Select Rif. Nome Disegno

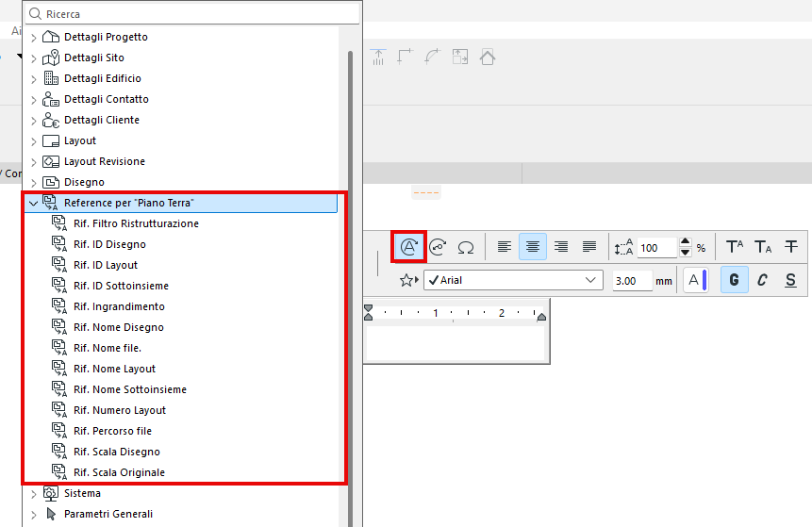point(118,327)
